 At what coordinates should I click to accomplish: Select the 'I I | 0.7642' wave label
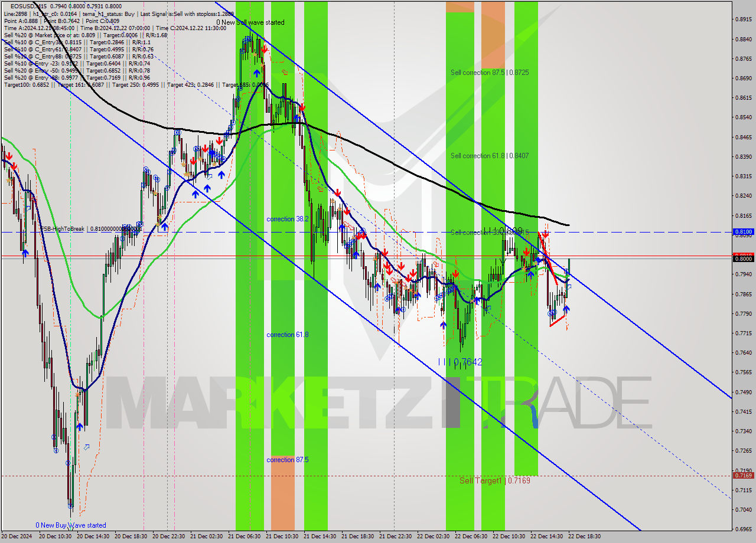pos(460,362)
